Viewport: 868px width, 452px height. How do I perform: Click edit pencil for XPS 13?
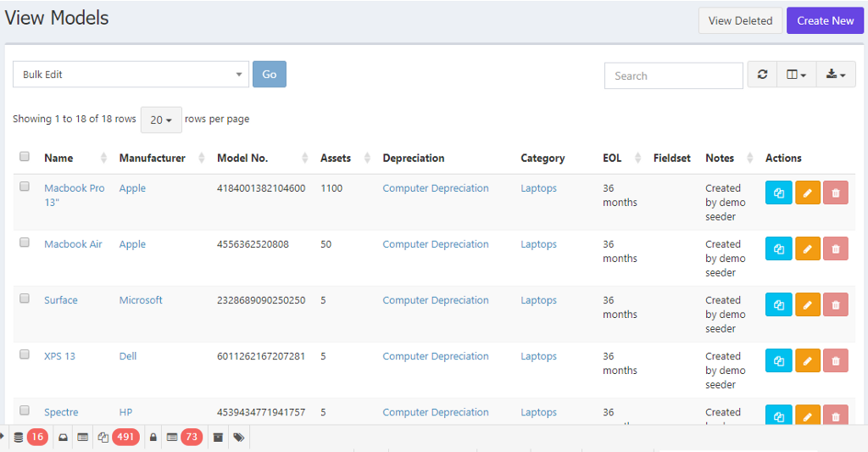point(807,360)
